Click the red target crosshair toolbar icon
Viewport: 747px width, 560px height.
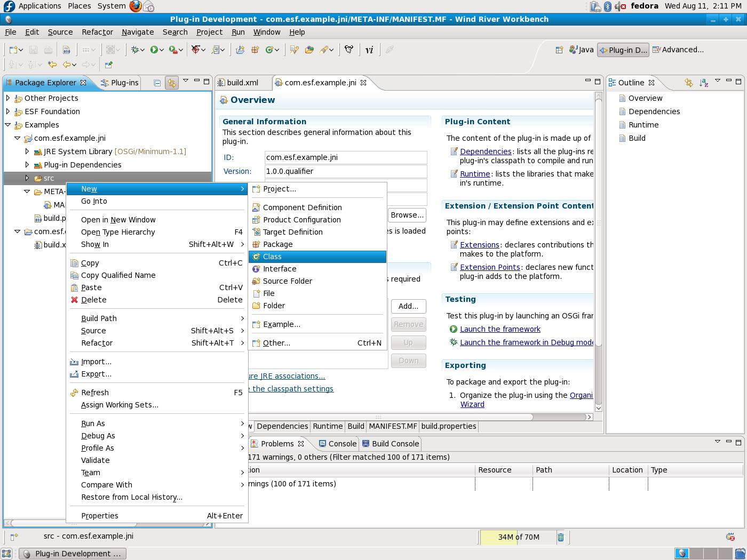click(196, 50)
